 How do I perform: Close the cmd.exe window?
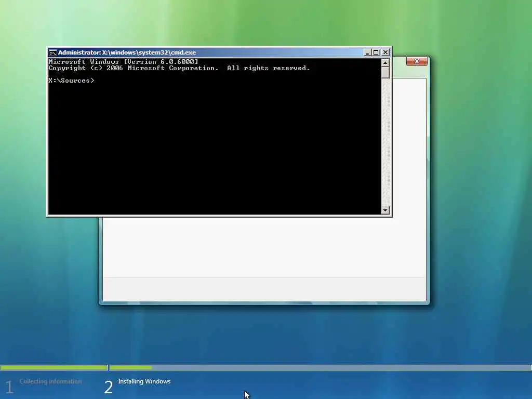click(x=385, y=52)
